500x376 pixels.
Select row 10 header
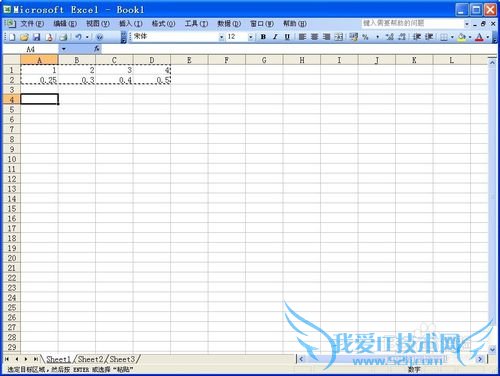click(x=12, y=159)
